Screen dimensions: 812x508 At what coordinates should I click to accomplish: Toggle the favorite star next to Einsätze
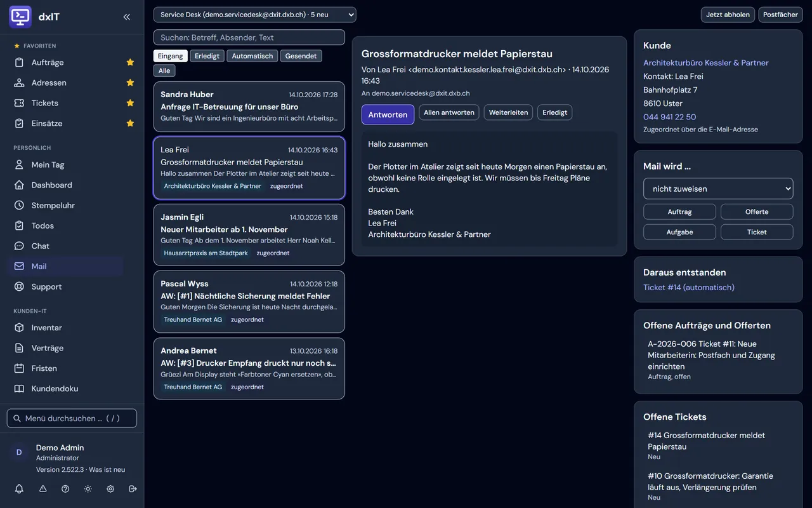(x=130, y=123)
